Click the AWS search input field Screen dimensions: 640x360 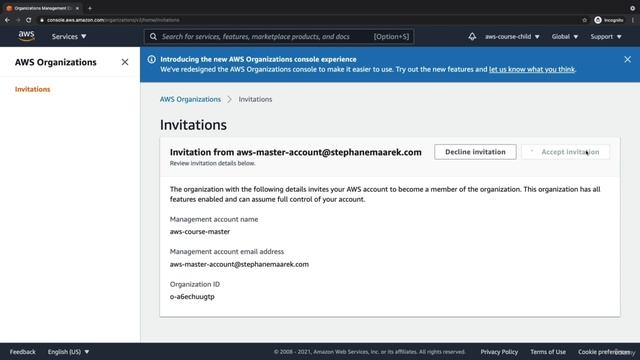point(279,36)
